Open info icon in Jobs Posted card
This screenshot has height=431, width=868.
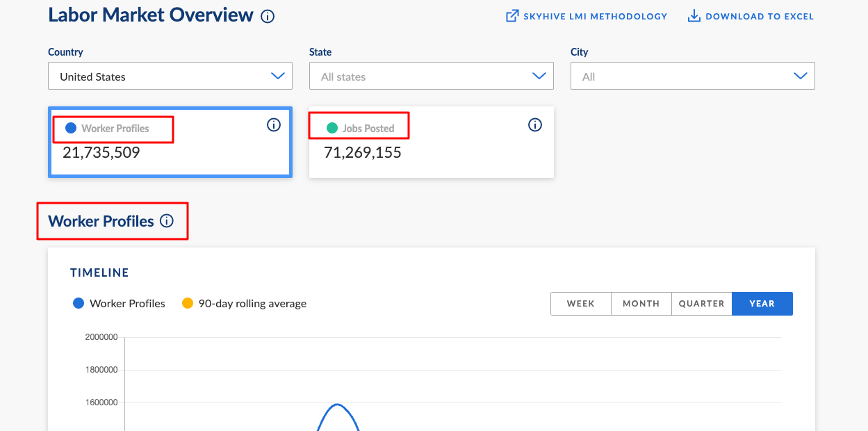pyautogui.click(x=535, y=125)
